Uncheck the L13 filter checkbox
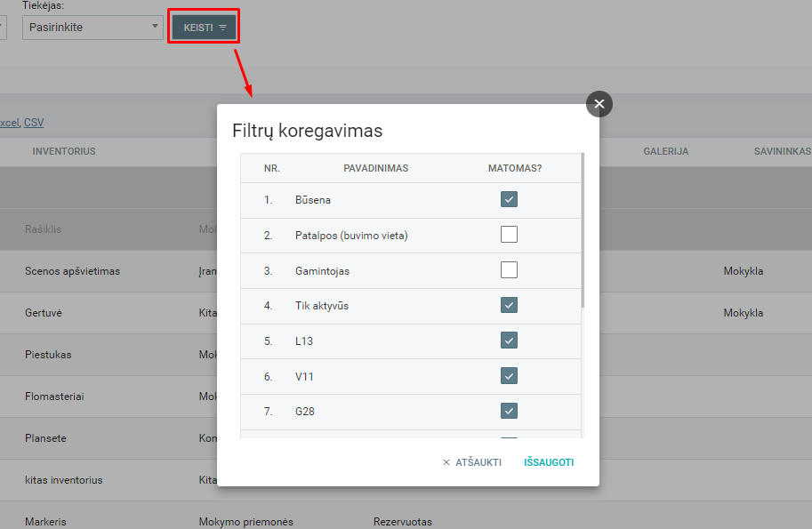This screenshot has height=529, width=812. click(509, 341)
